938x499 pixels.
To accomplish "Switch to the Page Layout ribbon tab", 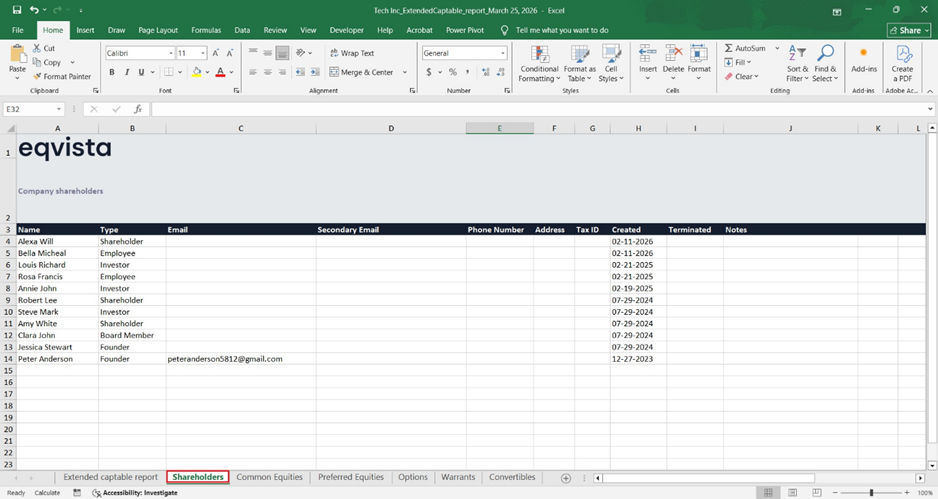I will (158, 31).
